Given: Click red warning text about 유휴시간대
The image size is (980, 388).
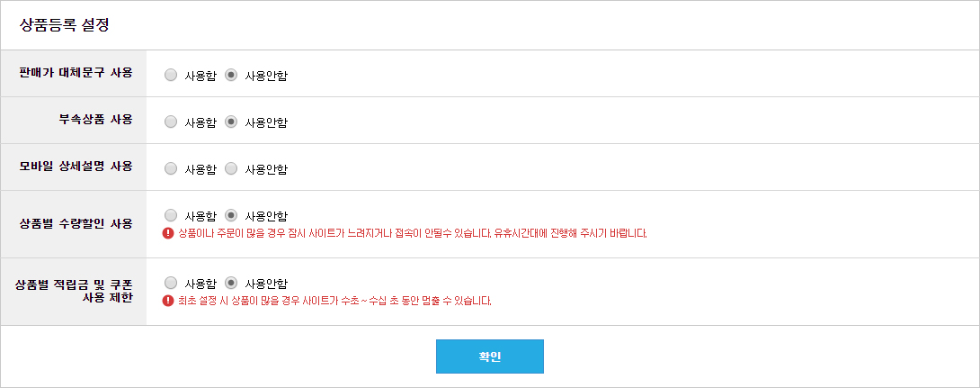Looking at the screenshot, I should [413, 234].
